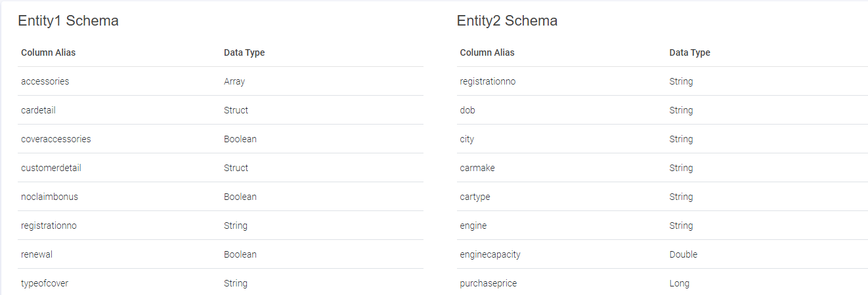Select the dob row

[662, 110]
